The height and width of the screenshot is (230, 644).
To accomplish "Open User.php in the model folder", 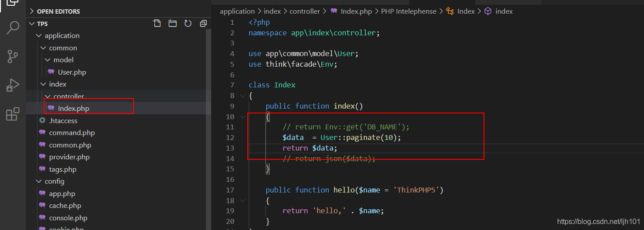I will click(x=72, y=72).
